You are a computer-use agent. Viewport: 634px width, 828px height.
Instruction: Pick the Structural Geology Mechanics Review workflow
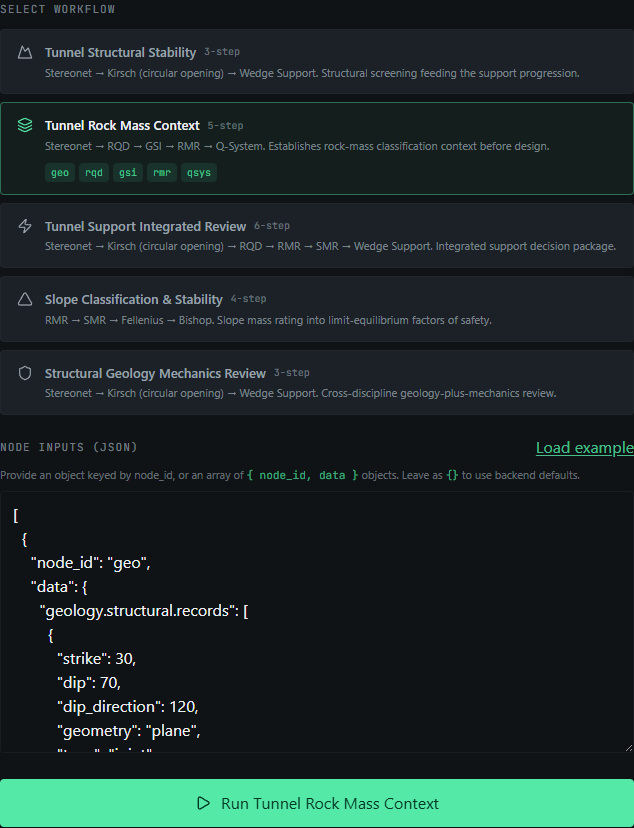317,382
